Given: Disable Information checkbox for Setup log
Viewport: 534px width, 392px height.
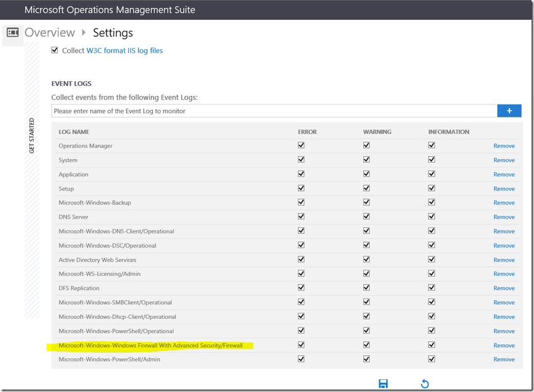Looking at the screenshot, I should pyautogui.click(x=431, y=188).
